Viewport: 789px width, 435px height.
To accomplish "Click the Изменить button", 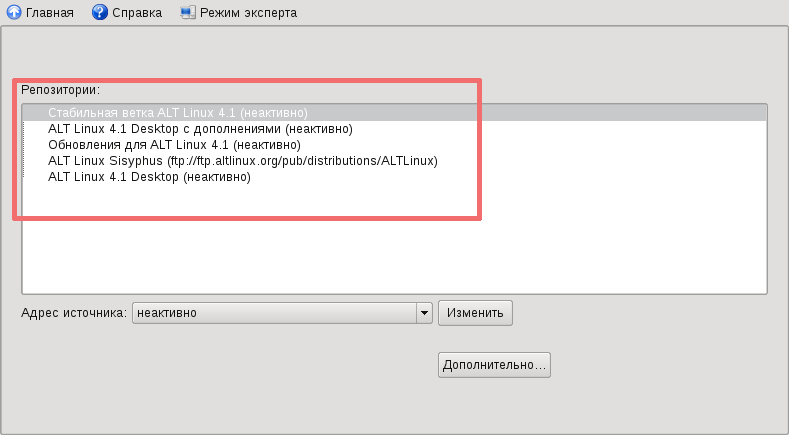I will (x=476, y=313).
